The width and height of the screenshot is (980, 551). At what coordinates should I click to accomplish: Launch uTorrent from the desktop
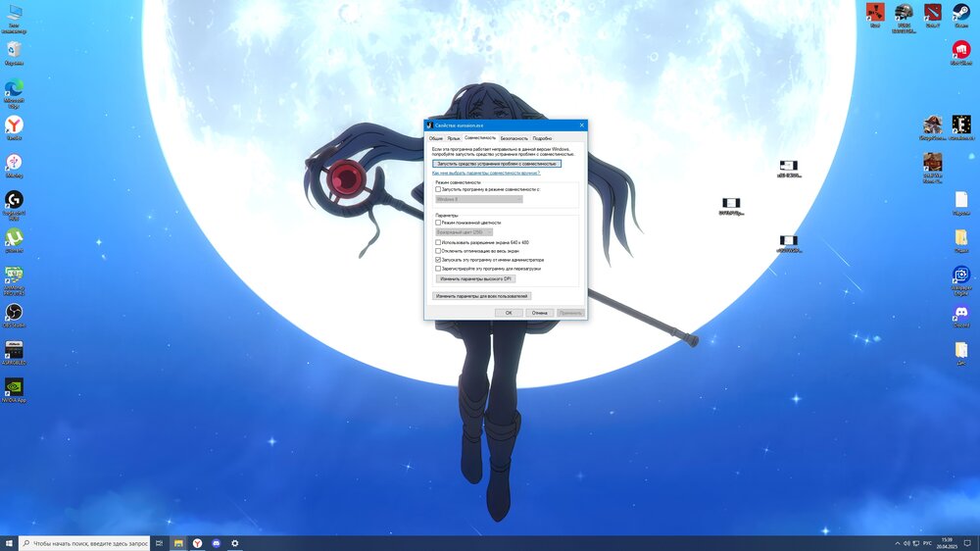[14, 238]
